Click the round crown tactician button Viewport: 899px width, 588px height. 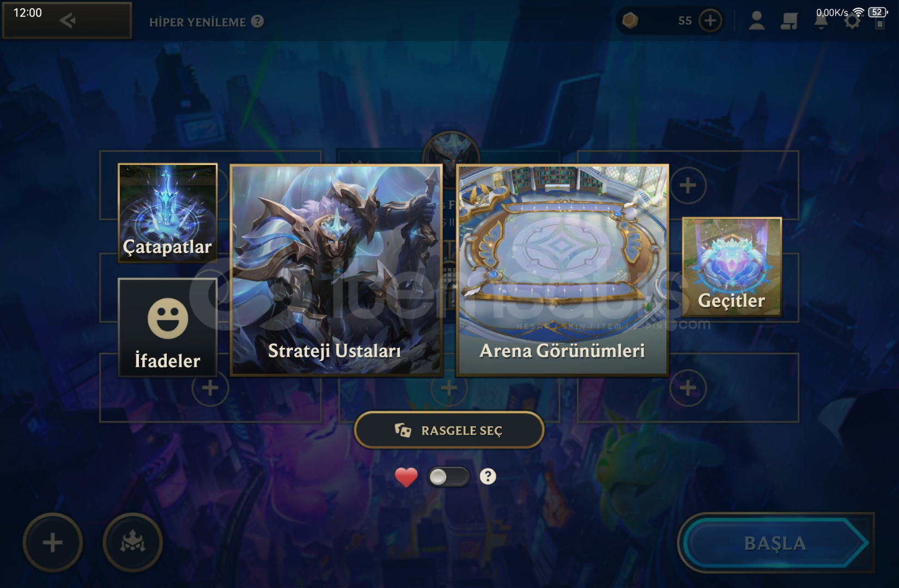[x=132, y=542]
